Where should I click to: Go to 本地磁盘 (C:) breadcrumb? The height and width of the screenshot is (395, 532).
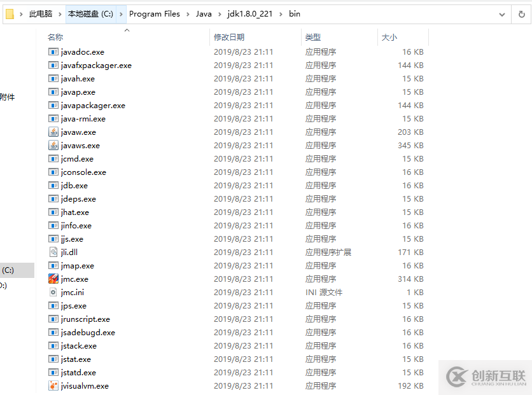[90, 14]
